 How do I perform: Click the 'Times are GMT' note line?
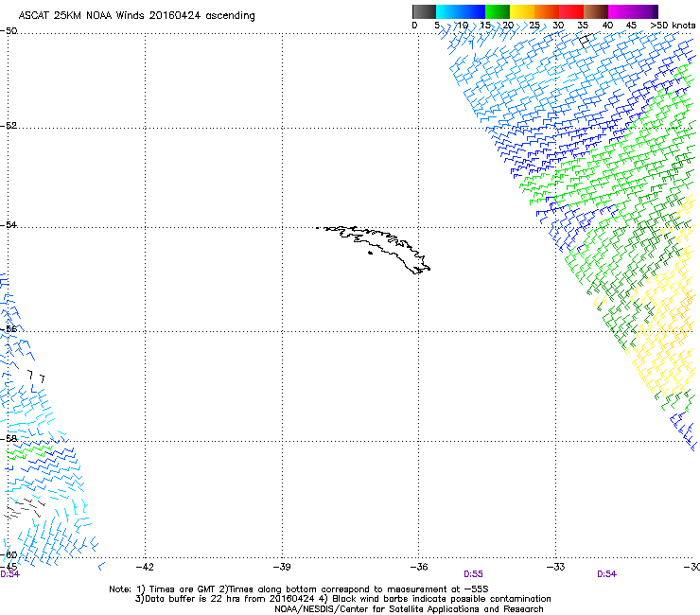299,589
